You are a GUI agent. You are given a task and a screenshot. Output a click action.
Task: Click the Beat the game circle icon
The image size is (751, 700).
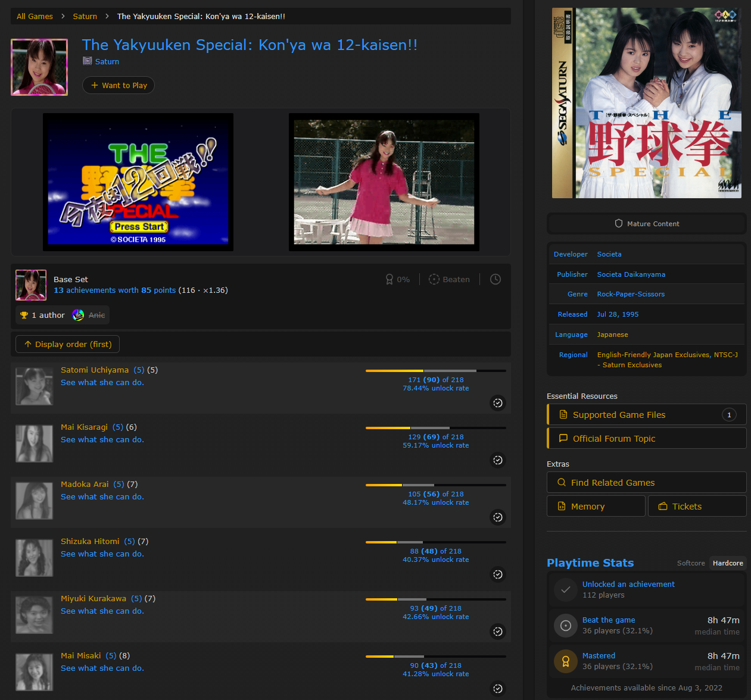[566, 625]
